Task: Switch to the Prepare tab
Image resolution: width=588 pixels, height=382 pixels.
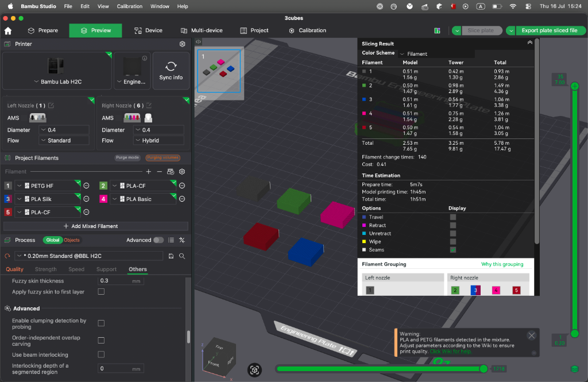Action: coord(42,30)
